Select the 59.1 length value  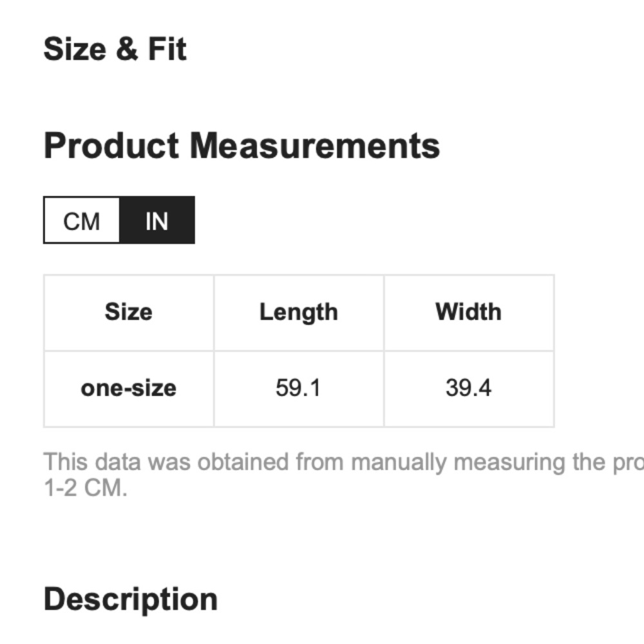(298, 388)
